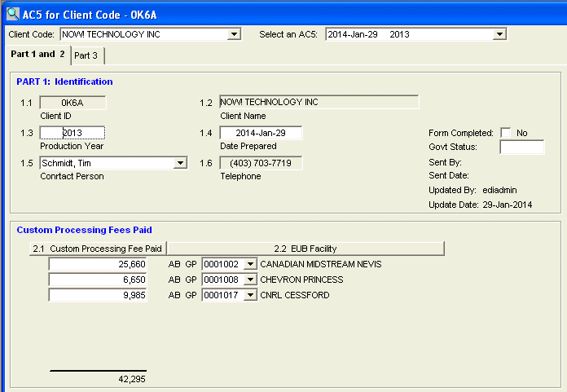Toggle the Form Completed checkbox
Viewport: 567px width, 392px height.
click(506, 133)
